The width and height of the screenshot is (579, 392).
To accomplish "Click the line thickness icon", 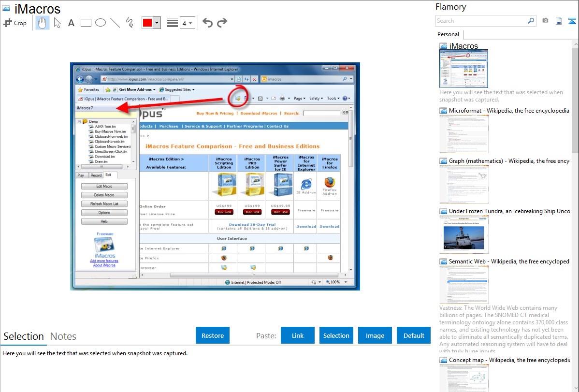I will [172, 23].
